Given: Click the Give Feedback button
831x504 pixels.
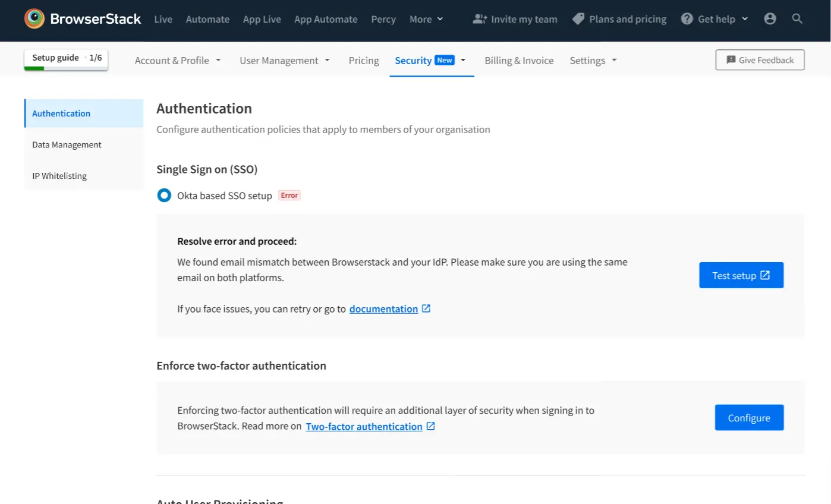Looking at the screenshot, I should coord(760,60).
